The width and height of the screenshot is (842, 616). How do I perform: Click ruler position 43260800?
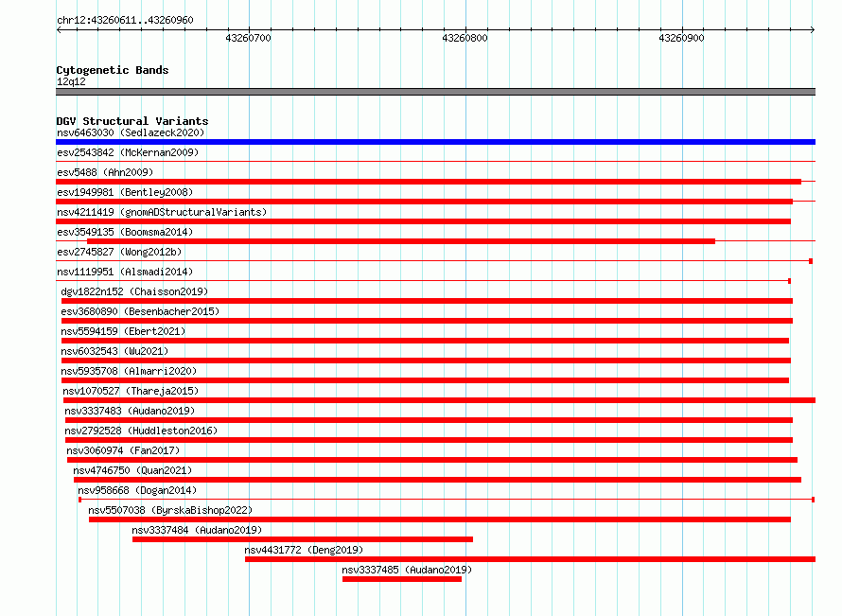click(x=465, y=38)
